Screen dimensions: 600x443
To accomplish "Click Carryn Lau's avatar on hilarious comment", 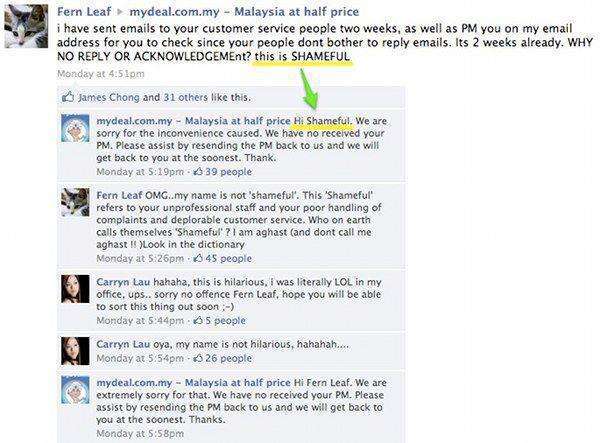I will coord(75,289).
